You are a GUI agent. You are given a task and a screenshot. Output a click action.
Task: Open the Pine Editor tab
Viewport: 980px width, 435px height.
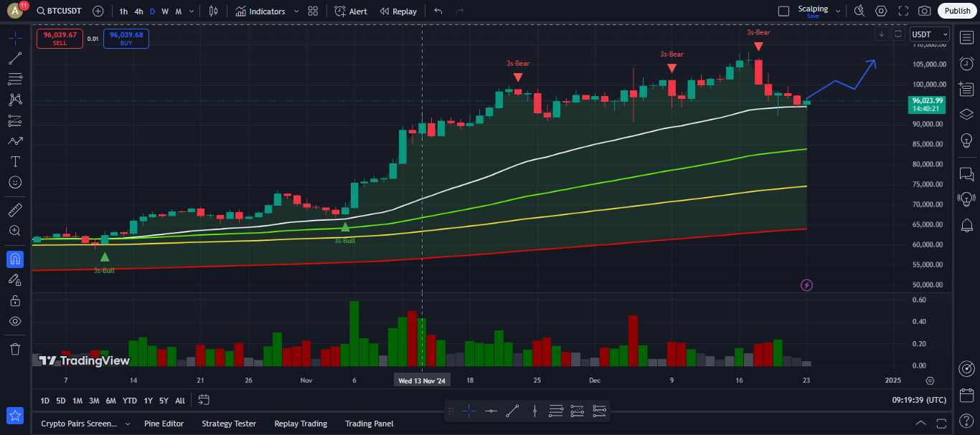164,424
